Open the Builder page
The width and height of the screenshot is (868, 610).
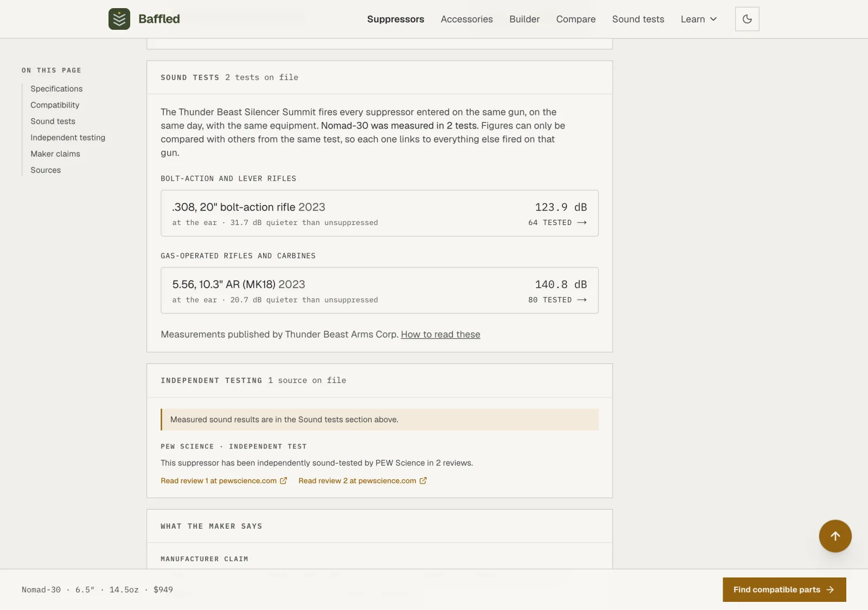click(x=524, y=19)
